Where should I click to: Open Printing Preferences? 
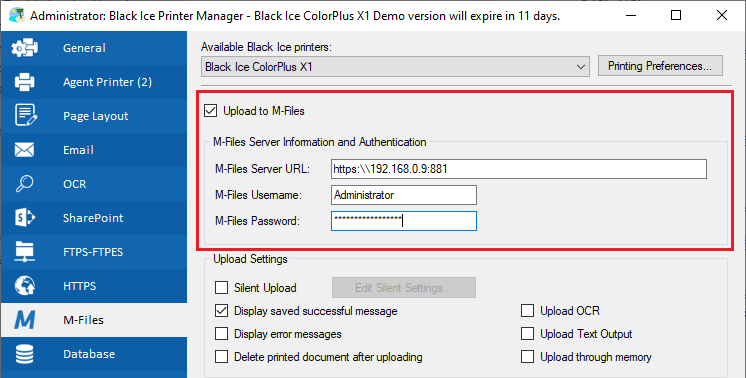click(660, 66)
